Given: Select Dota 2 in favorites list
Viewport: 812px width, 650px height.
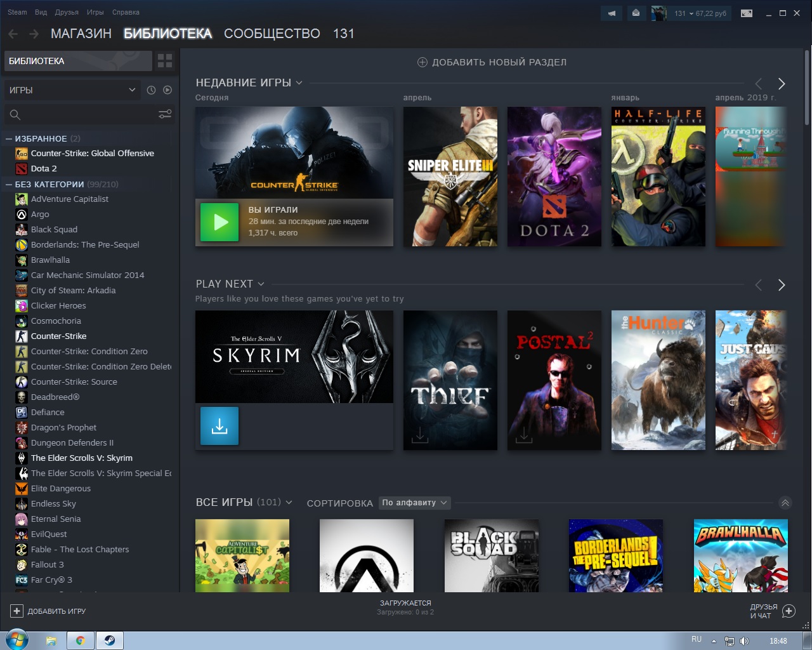Looking at the screenshot, I should [x=44, y=169].
